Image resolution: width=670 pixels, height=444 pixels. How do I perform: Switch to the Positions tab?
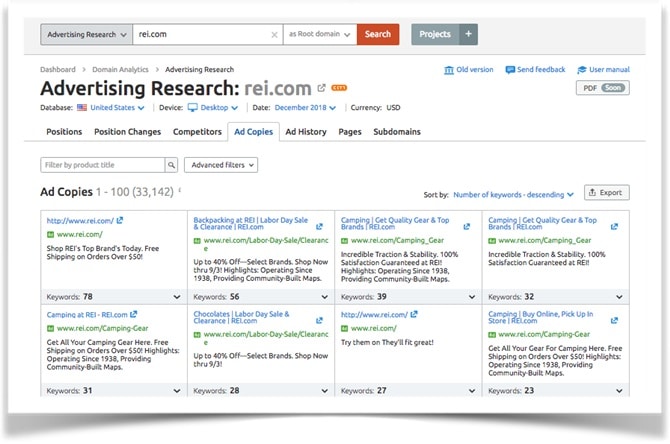coord(64,132)
